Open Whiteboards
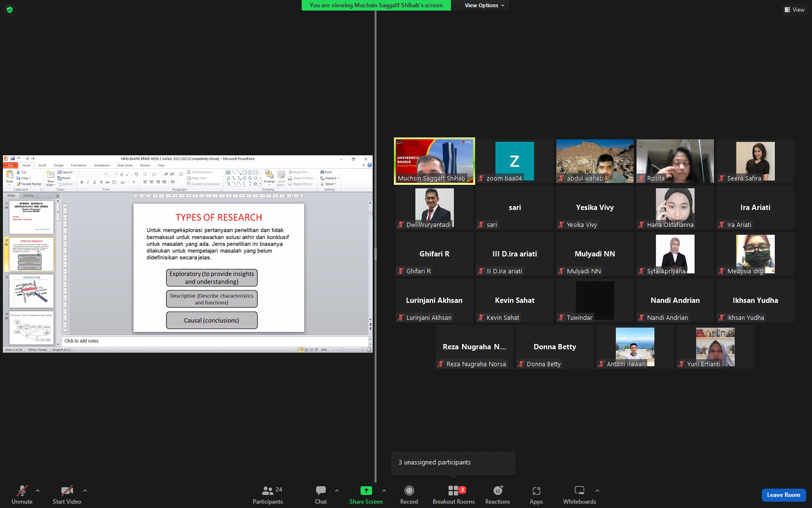 point(580,494)
